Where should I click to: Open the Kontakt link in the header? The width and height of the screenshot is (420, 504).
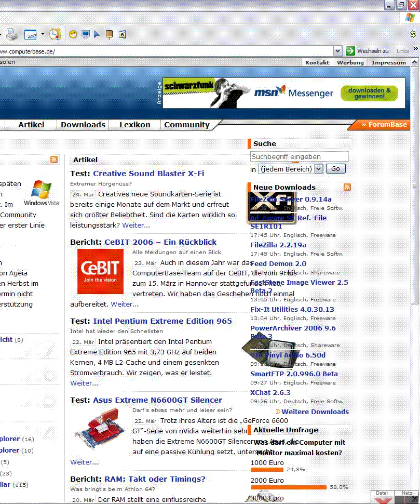coord(317,63)
